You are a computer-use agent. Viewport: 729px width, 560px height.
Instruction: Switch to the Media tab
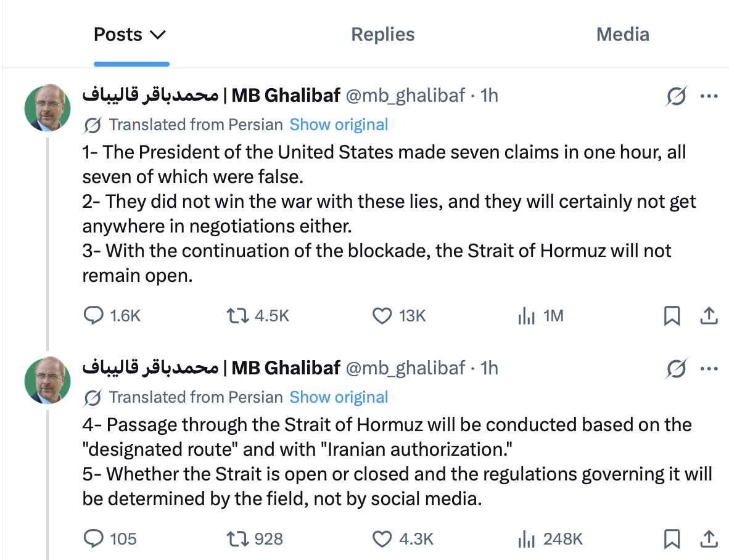point(622,35)
